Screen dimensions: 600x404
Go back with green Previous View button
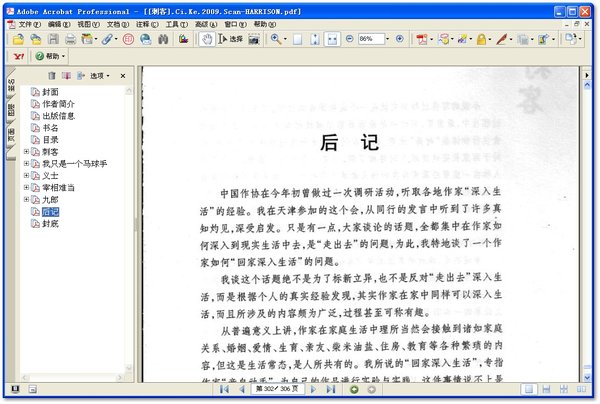pos(354,389)
